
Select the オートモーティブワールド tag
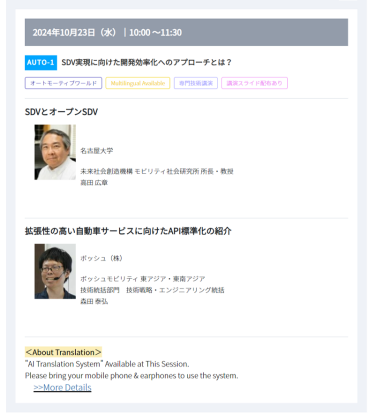coord(63,83)
